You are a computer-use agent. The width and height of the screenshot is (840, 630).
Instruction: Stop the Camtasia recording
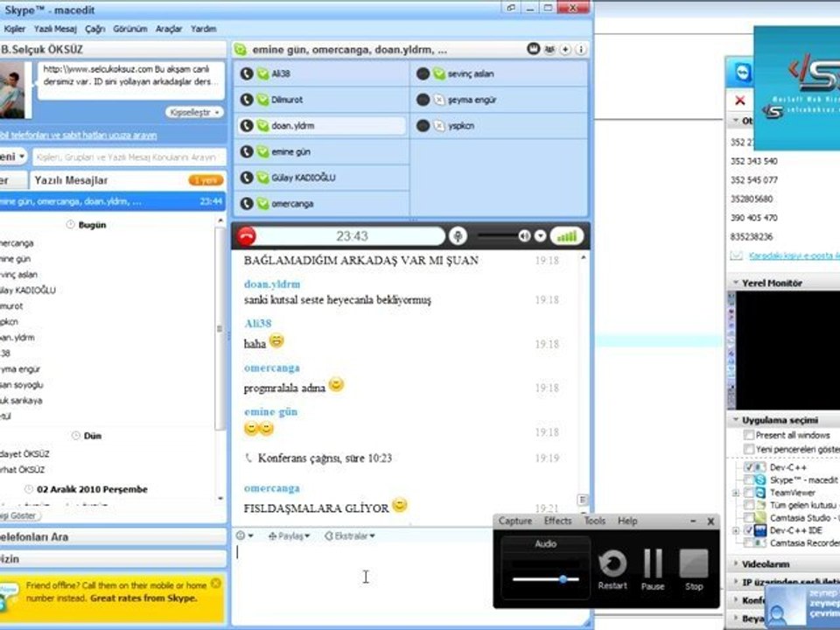point(694,570)
